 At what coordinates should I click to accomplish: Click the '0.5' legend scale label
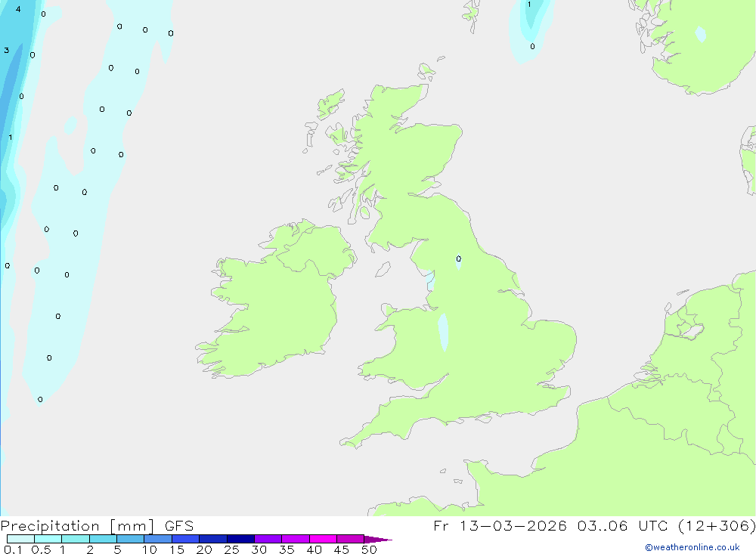point(41,549)
